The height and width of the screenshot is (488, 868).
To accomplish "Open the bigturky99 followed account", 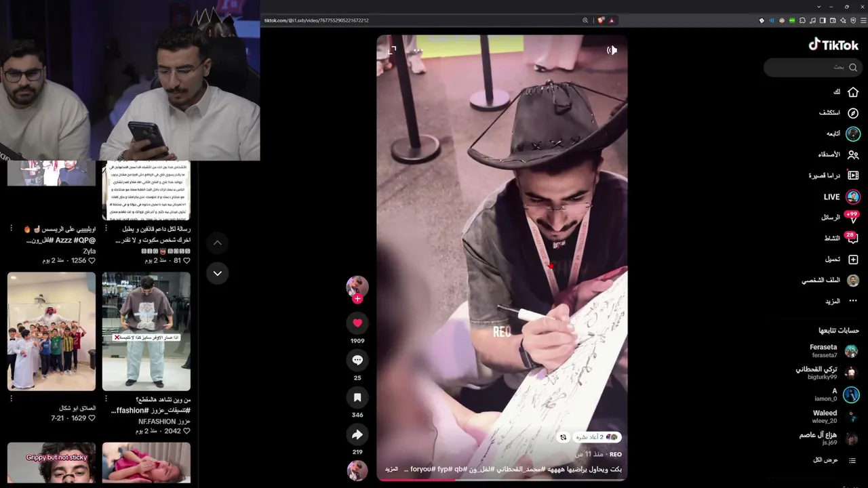I will (x=827, y=372).
